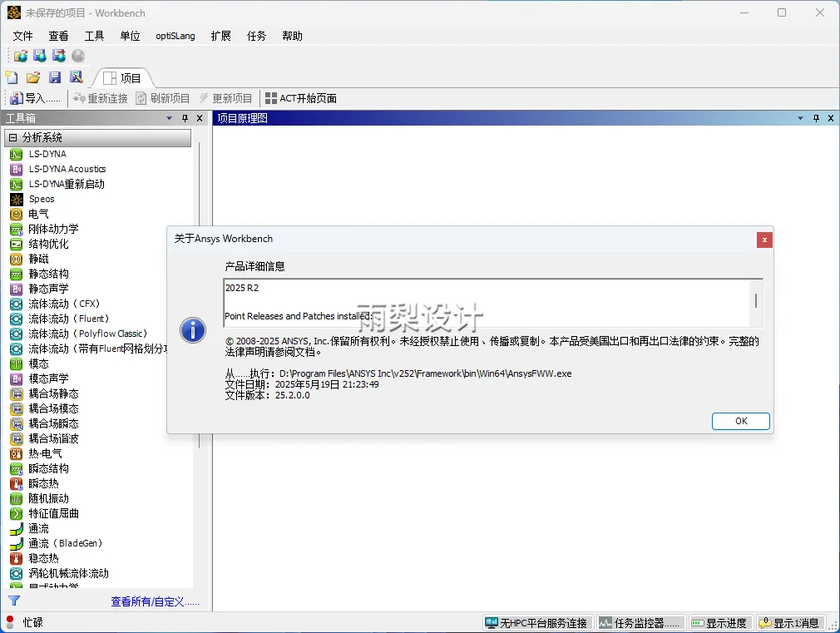This screenshot has height=633, width=840.
Task: Click the 刷新项目 toolbar button
Action: [163, 99]
